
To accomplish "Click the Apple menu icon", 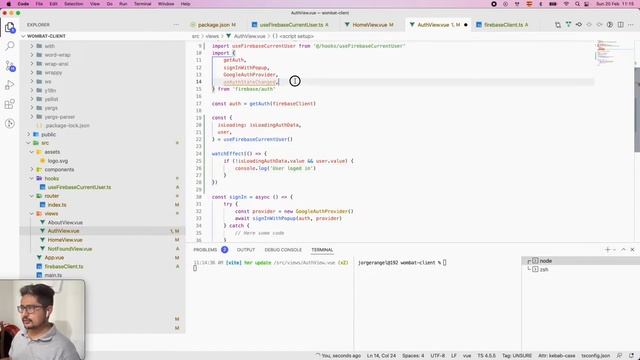I will tap(9, 4).
